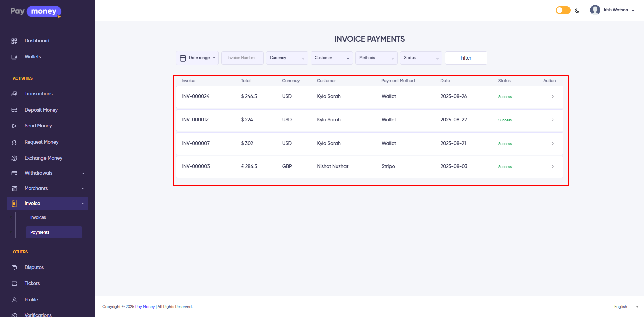Click the Wallets icon in sidebar
Image resolution: width=644 pixels, height=317 pixels.
pos(14,57)
